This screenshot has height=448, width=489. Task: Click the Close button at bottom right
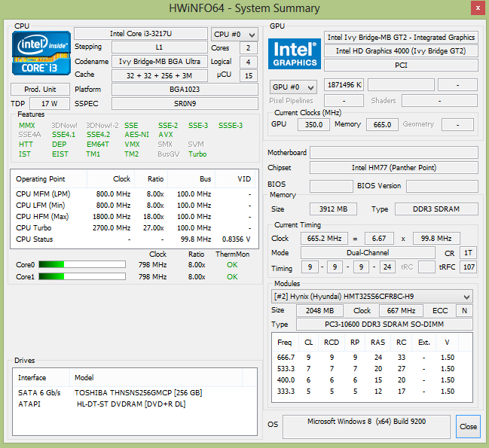468,426
